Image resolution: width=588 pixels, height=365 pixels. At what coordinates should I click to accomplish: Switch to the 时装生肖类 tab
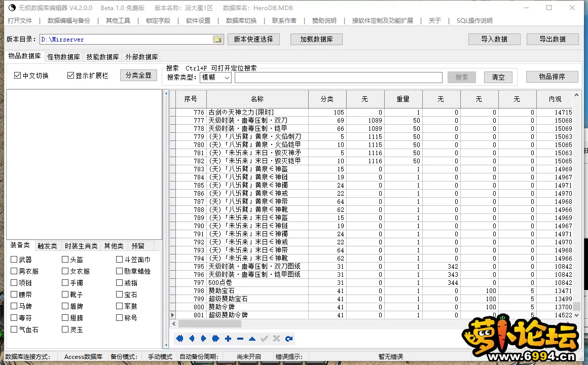click(81, 246)
